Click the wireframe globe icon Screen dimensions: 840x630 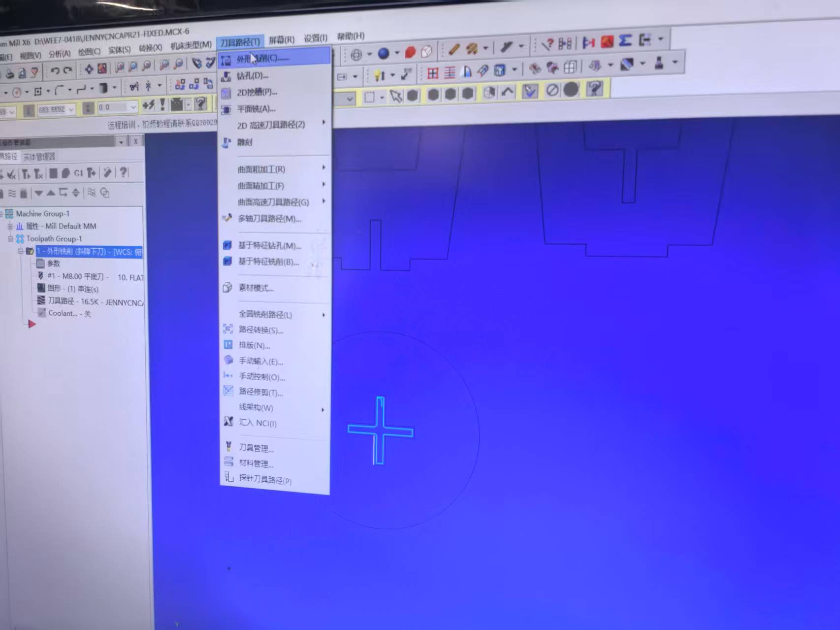pos(356,54)
